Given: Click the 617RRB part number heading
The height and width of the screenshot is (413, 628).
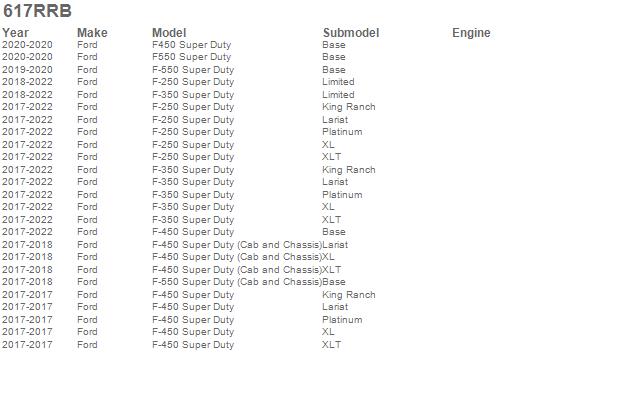Looking at the screenshot, I should 37,11.
